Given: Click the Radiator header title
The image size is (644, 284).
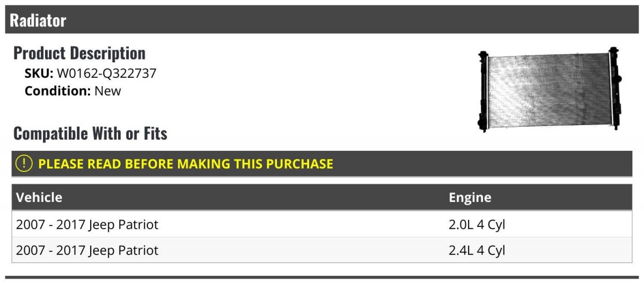Looking at the screenshot, I should click(x=38, y=20).
